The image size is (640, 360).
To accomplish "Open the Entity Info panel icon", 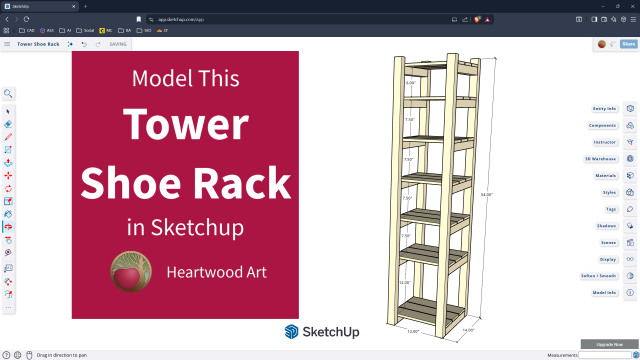I will [630, 109].
